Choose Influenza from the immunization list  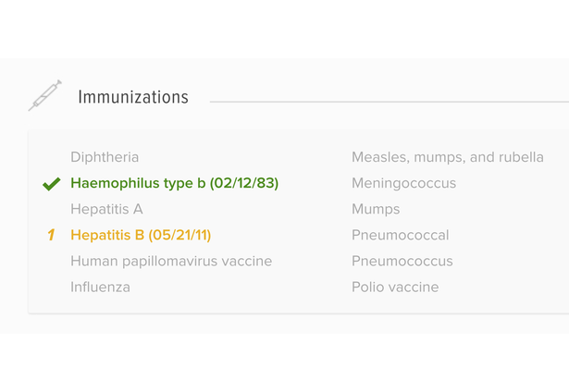click(100, 287)
